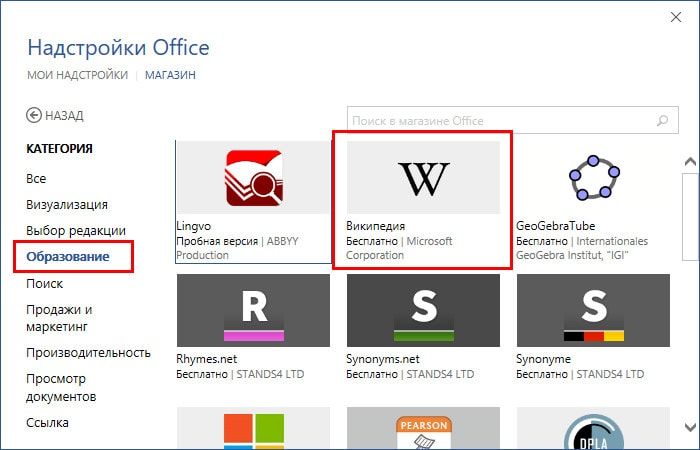This screenshot has height=450, width=700.
Task: Open the Synonyme add-in icon
Action: coord(593,310)
